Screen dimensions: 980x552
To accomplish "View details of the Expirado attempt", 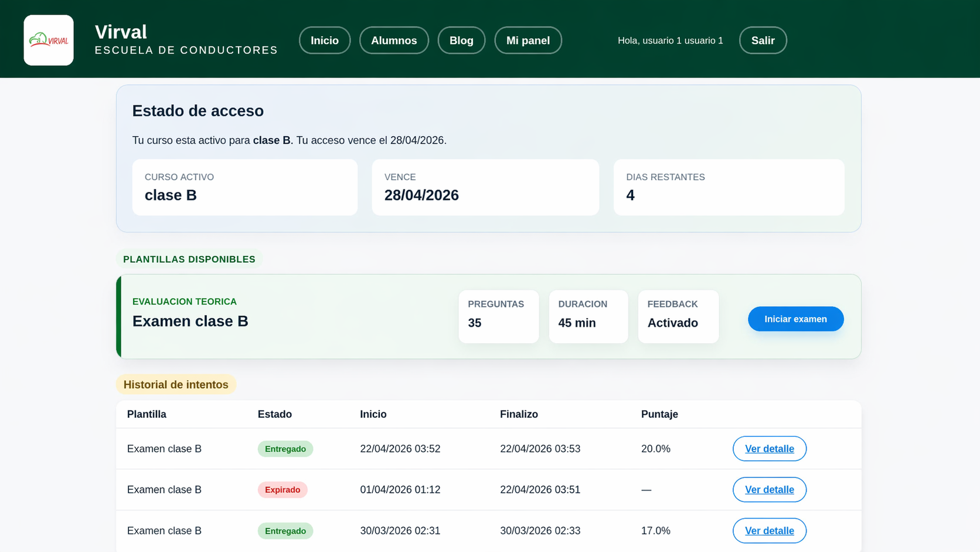I will (x=769, y=490).
